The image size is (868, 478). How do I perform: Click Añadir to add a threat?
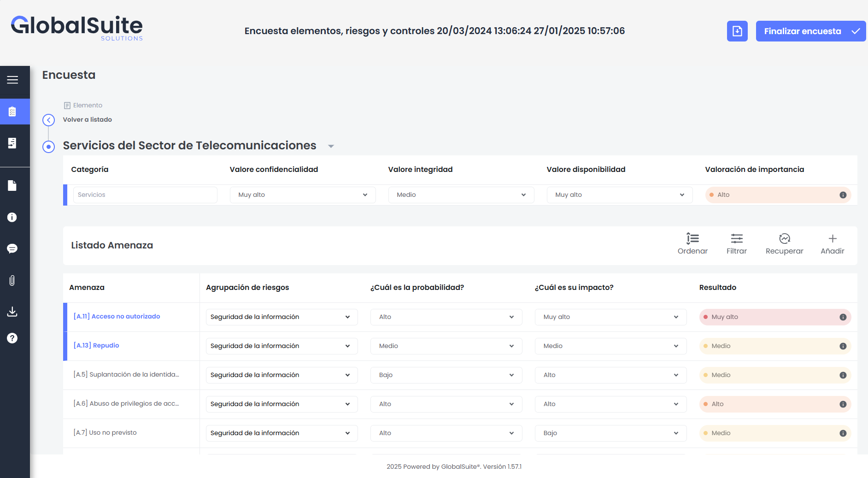[x=833, y=244]
